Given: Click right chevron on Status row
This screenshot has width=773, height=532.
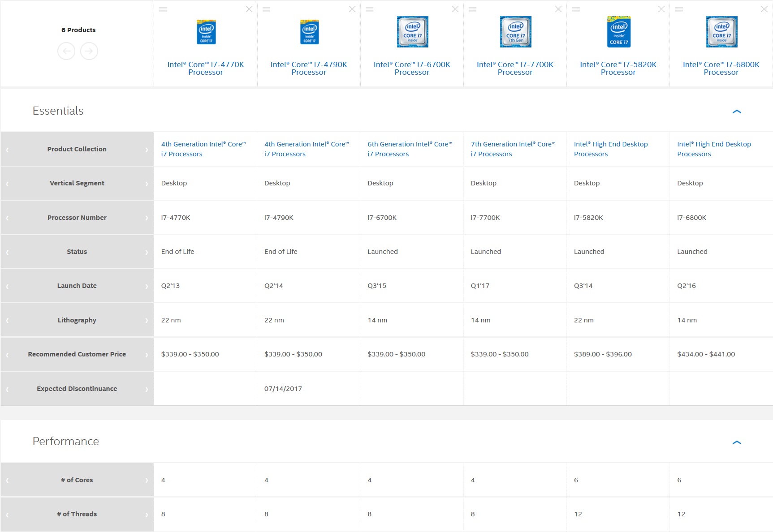Looking at the screenshot, I should pyautogui.click(x=147, y=252).
